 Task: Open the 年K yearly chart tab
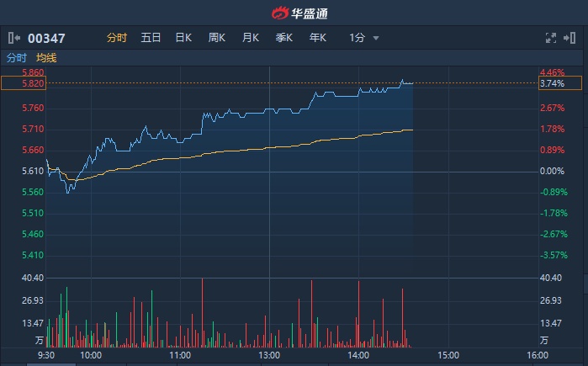point(318,38)
